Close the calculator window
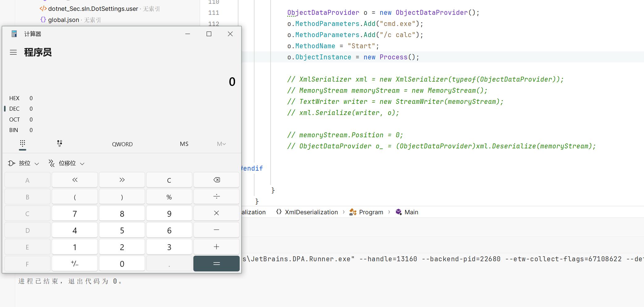 pyautogui.click(x=230, y=34)
